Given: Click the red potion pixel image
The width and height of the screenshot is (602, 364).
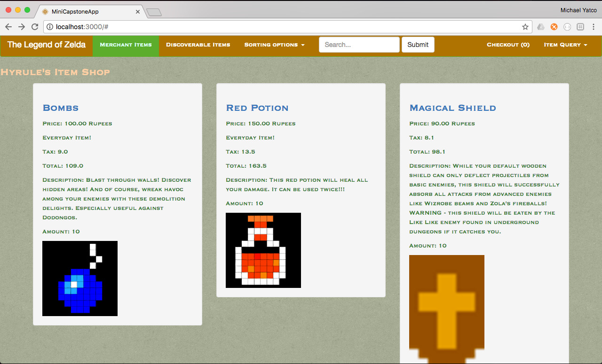Looking at the screenshot, I should [x=263, y=250].
